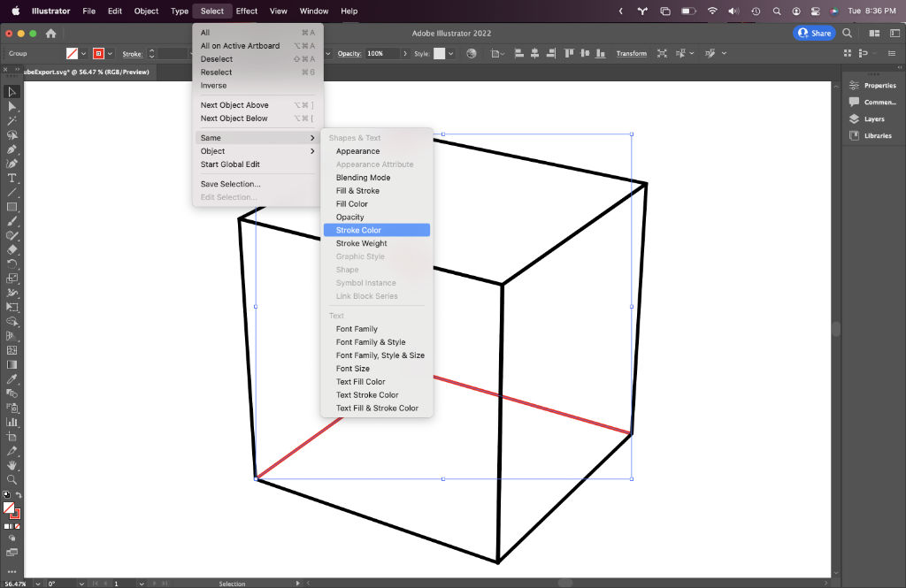Select the Eraser tool

(12, 249)
